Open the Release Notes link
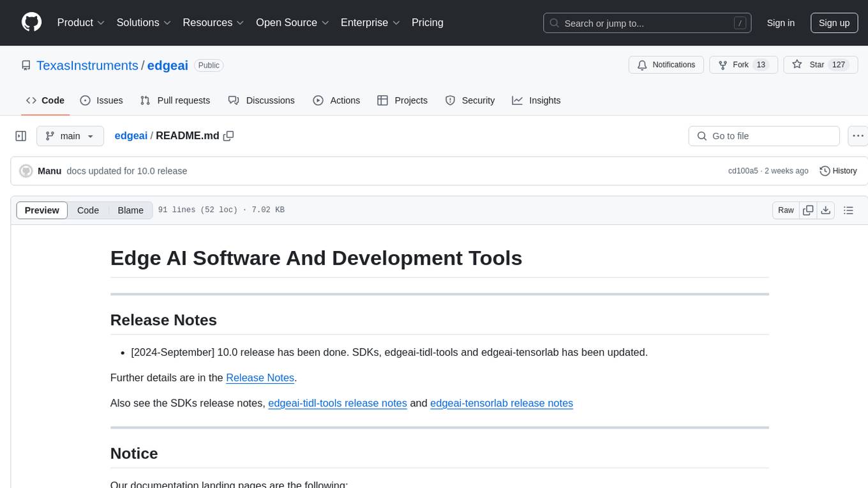The width and height of the screenshot is (868, 488). click(260, 377)
